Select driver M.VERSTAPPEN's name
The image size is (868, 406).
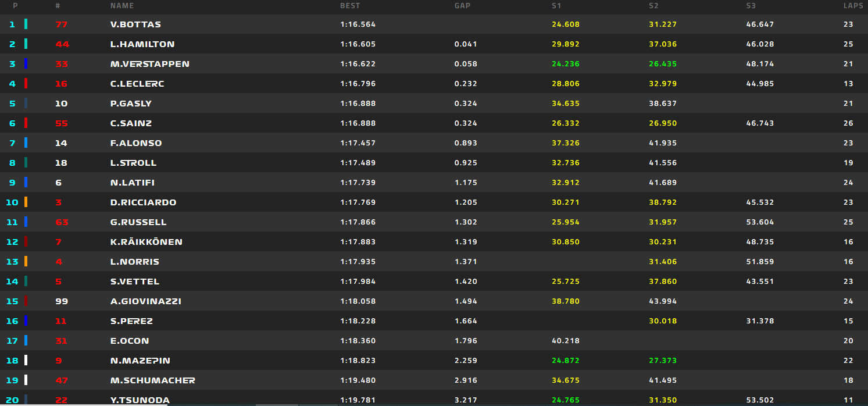150,64
